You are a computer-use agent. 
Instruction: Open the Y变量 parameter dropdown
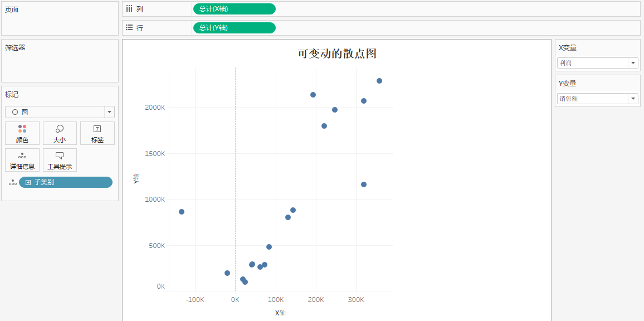coord(597,99)
